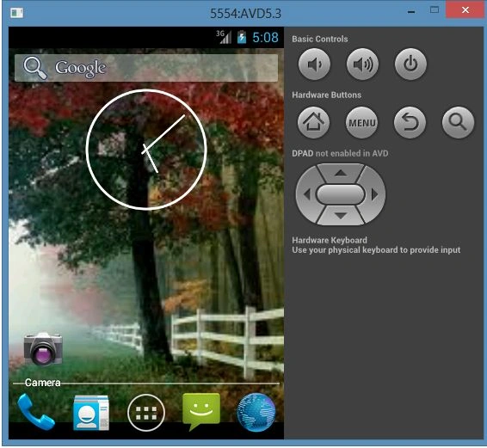Tap the magnifier icon in Google widget
Image resolution: width=487 pixels, height=448 pixels.
35,68
